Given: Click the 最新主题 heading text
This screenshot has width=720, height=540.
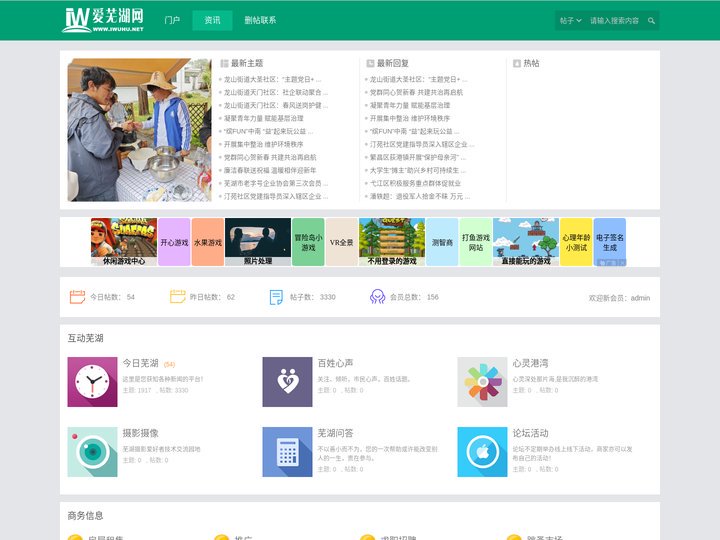Looking at the screenshot, I should 247,63.
